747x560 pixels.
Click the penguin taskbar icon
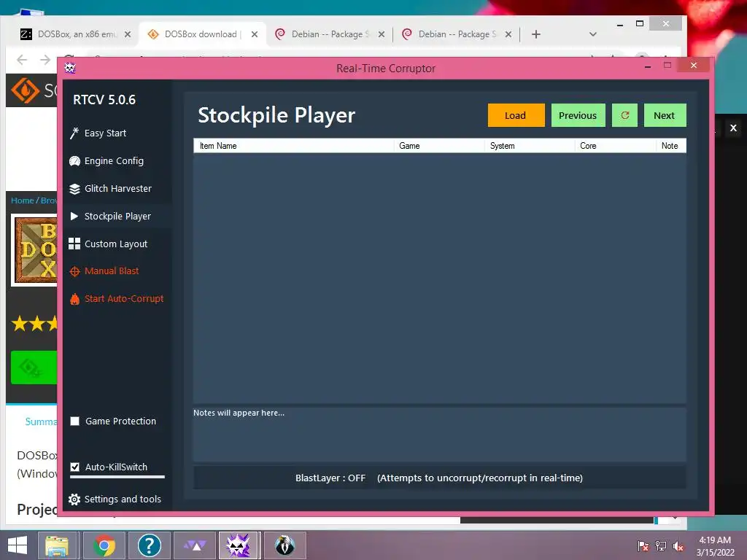[285, 545]
